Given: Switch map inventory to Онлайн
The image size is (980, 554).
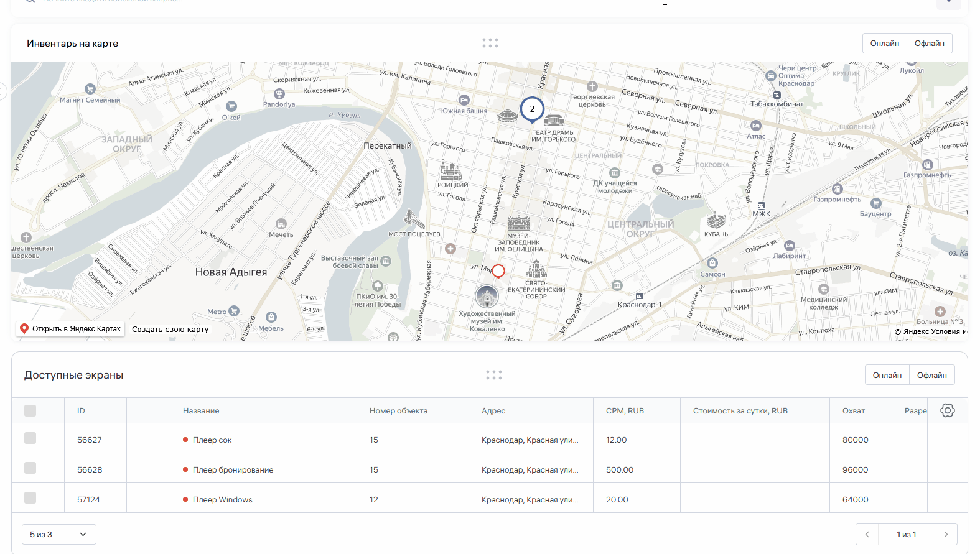Looking at the screenshot, I should tap(884, 44).
